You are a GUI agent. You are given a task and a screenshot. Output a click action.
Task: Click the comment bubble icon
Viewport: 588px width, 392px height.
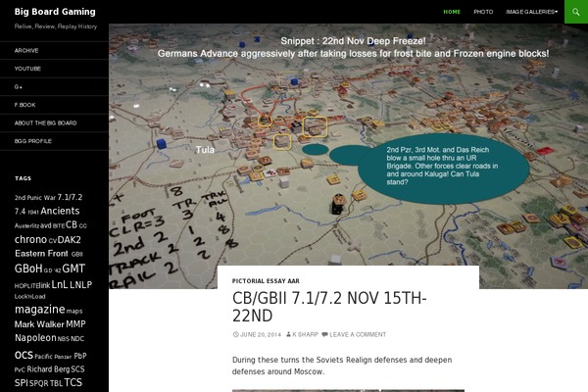point(324,334)
